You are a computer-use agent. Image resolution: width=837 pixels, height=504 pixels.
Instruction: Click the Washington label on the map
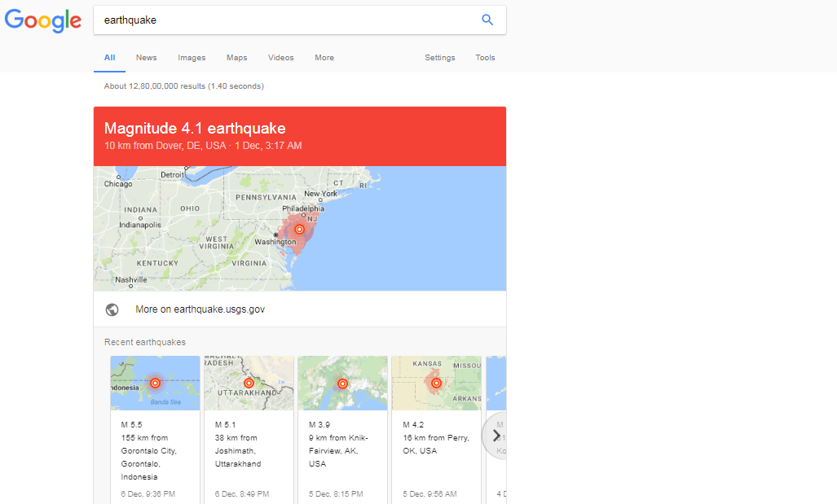click(275, 242)
